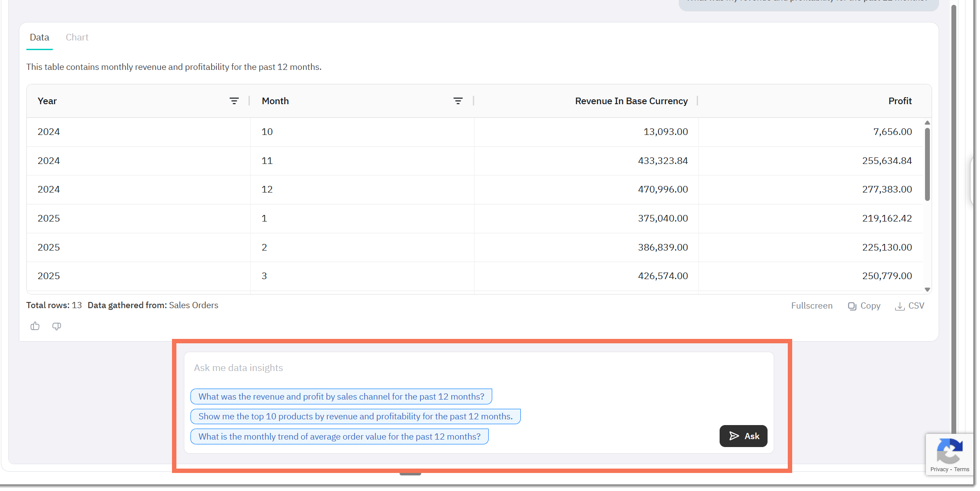Open the Year column filter icon
The height and width of the screenshot is (491, 980).
click(x=234, y=101)
